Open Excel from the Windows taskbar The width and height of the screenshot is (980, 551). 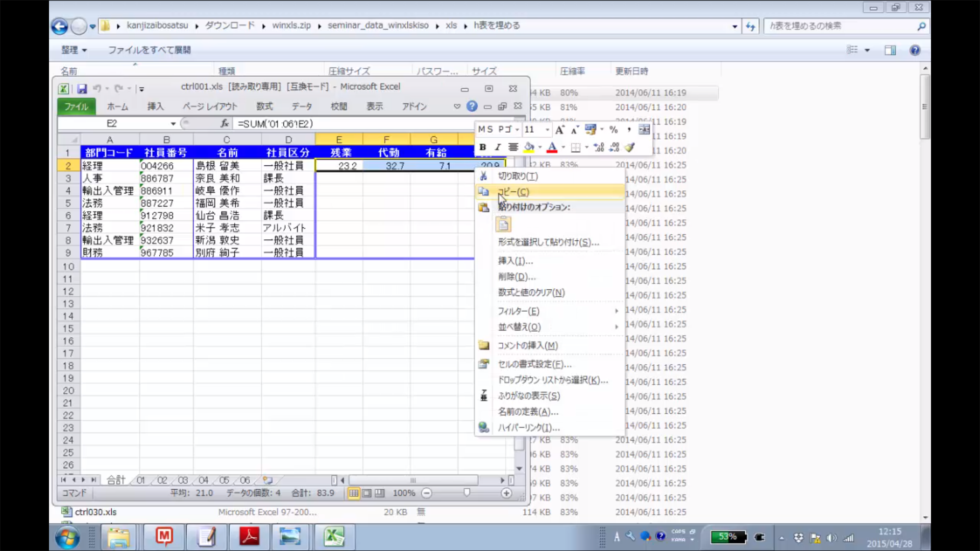334,537
